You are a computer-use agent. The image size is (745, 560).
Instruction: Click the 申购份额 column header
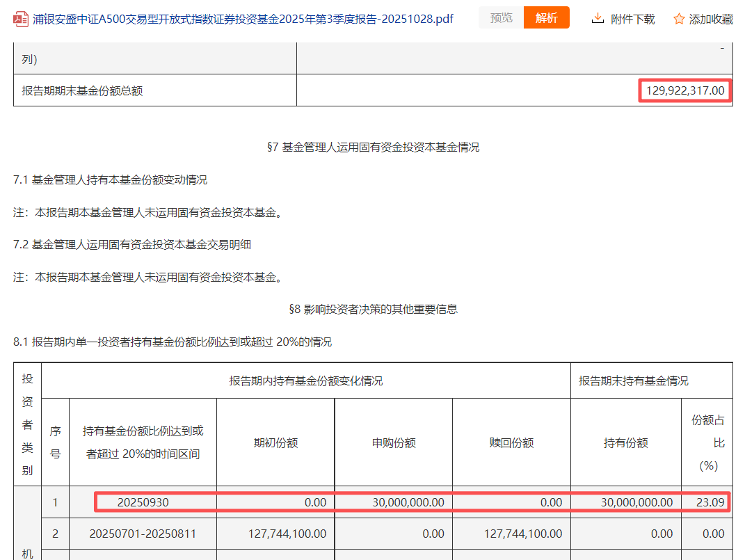pos(394,443)
